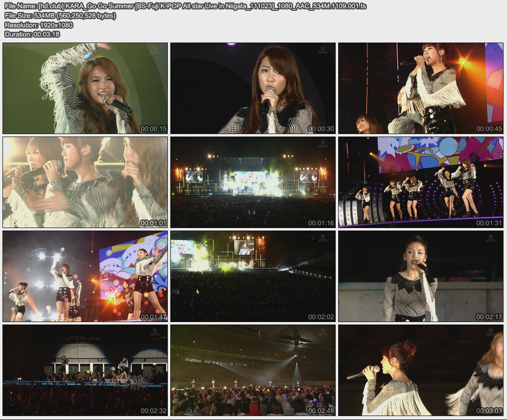Select the thumbnail timestamped 00:00:15
507x420 pixels.
point(85,88)
